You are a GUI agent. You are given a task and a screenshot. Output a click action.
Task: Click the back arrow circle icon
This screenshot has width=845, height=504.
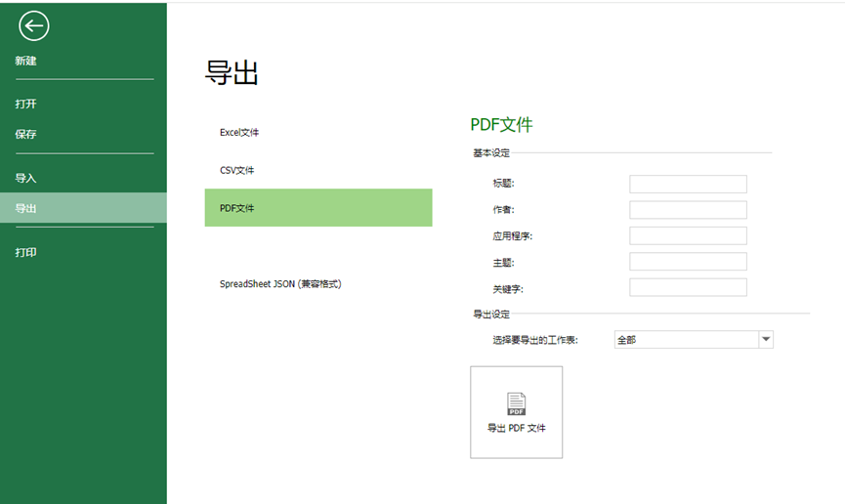34,25
